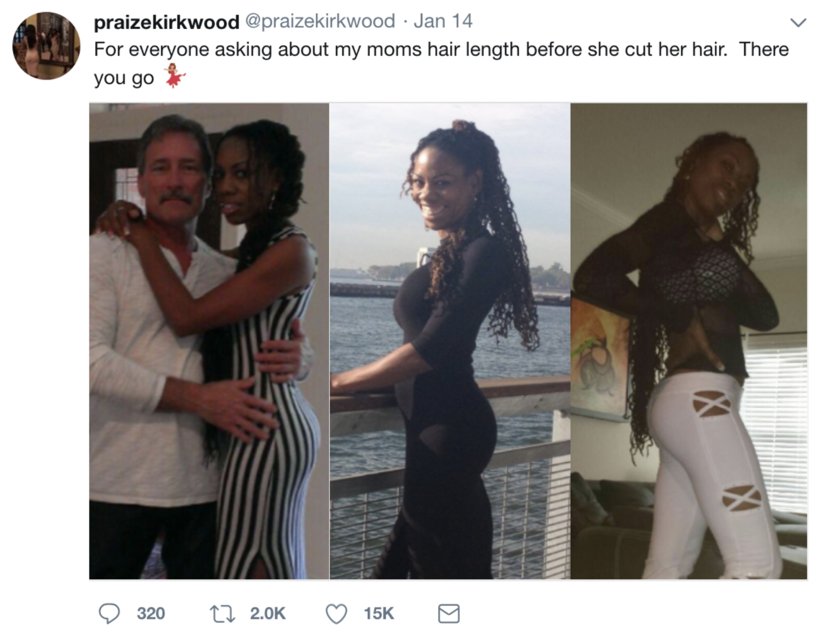
Task: Open praizekirkwood's round profile avatar
Action: click(x=46, y=46)
